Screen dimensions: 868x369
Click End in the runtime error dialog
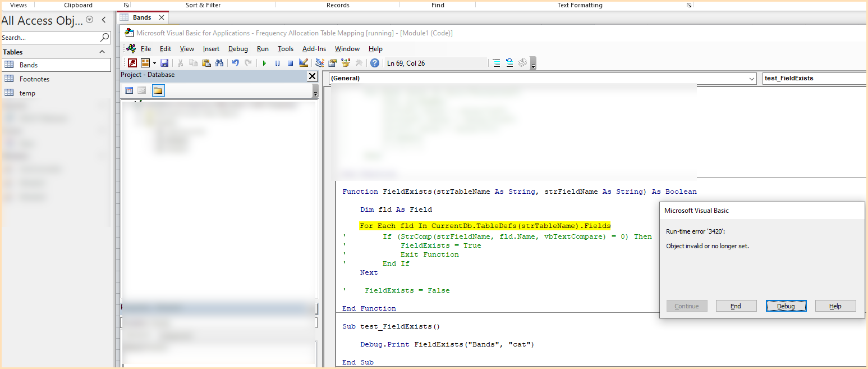point(736,306)
